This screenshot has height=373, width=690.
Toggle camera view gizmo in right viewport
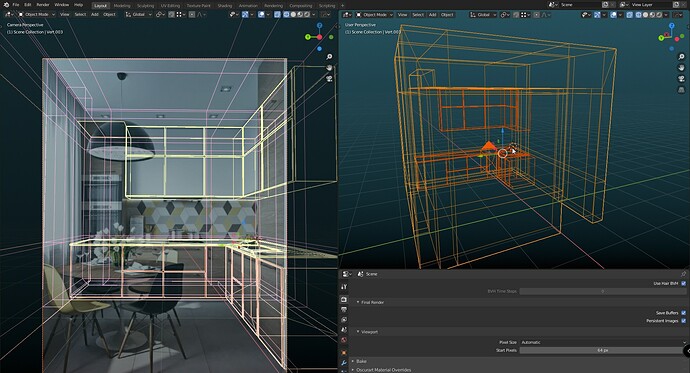(681, 79)
